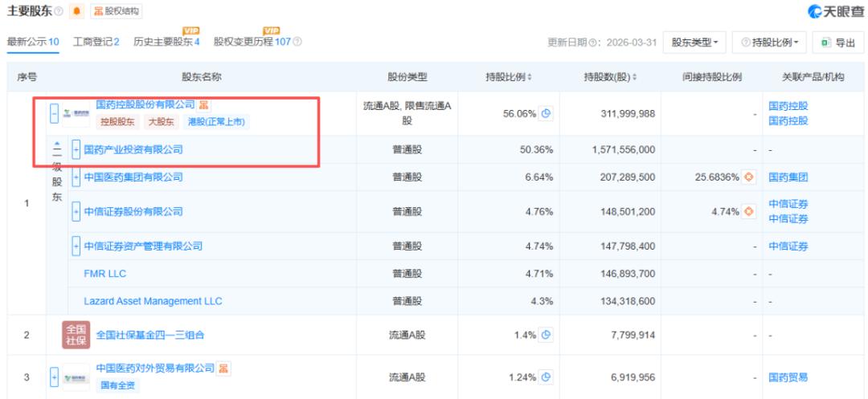Expand the 中信证券股份有限公司 row
Screen dimensions: 868x399
point(76,212)
